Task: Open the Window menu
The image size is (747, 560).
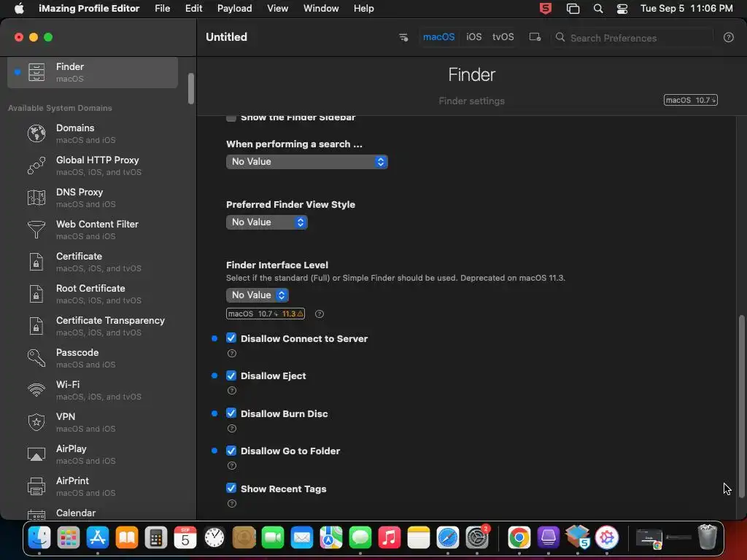Action: tap(321, 9)
